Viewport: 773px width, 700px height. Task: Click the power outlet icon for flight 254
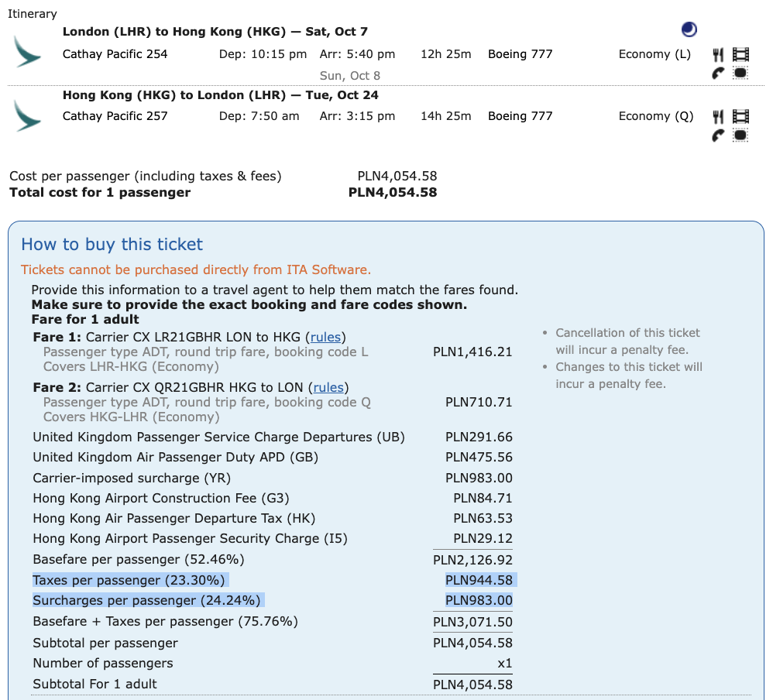click(x=740, y=74)
